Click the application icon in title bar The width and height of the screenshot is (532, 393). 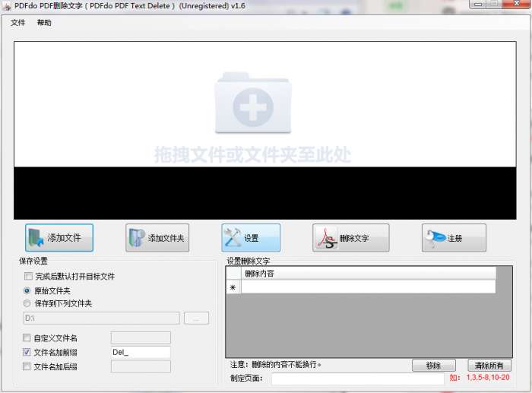point(7,6)
